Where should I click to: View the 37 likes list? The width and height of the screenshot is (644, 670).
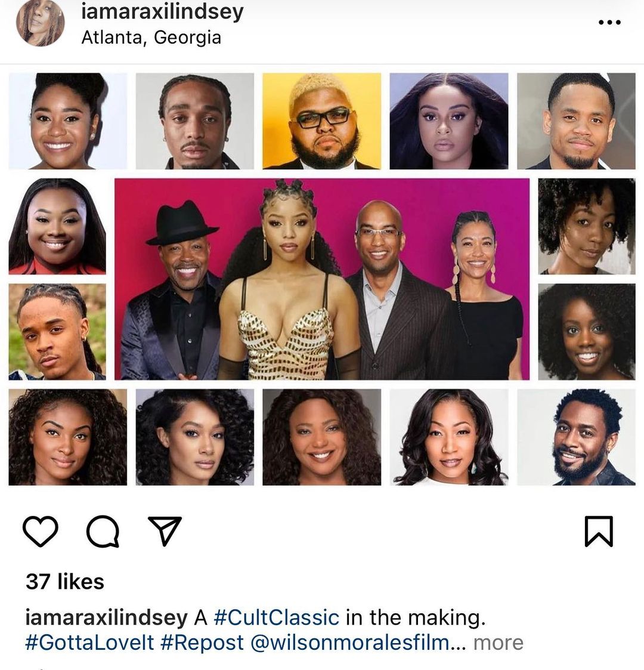point(65,582)
